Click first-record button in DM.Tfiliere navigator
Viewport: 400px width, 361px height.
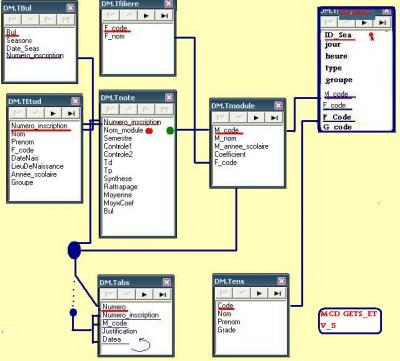coord(111,15)
